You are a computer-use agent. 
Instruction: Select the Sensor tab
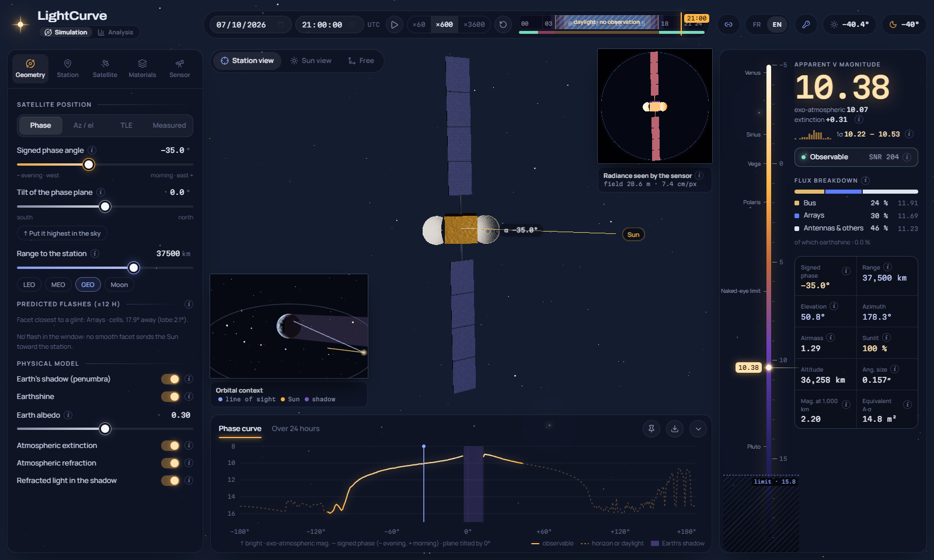coord(180,68)
